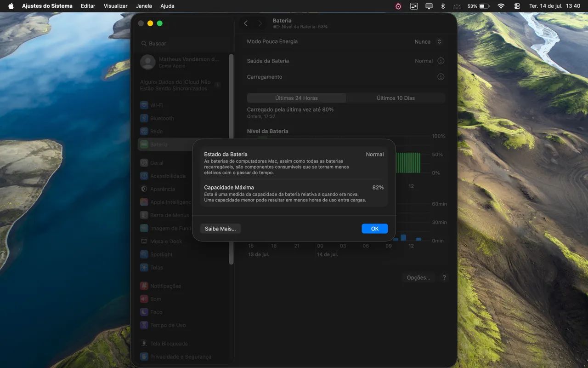588x368 pixels.
Task: Click the battery status icon in the menu bar
Action: tap(484, 6)
